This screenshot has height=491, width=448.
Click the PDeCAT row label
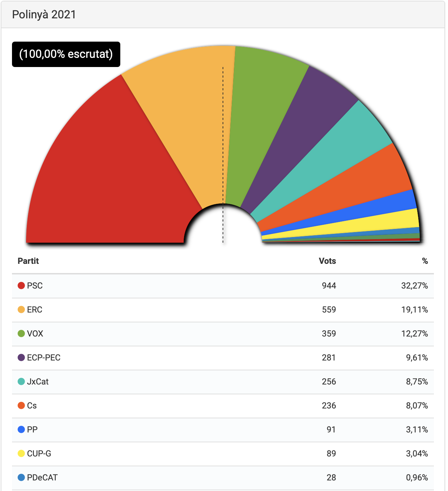coord(42,477)
